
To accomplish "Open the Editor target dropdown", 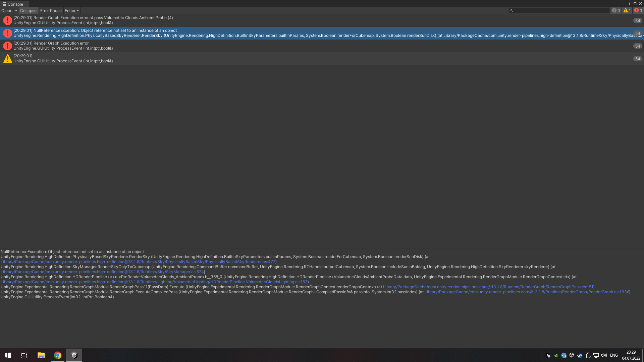I will tap(72, 10).
